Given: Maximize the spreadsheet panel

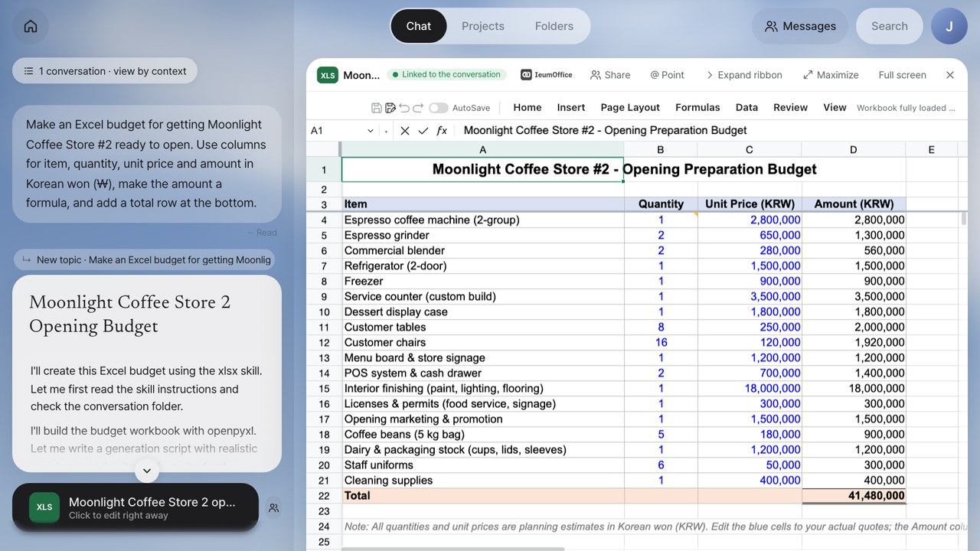Looking at the screenshot, I should click(x=831, y=75).
